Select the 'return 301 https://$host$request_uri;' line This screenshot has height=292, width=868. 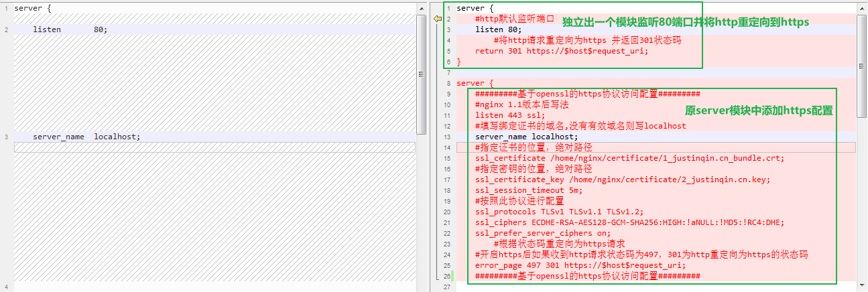[562, 51]
